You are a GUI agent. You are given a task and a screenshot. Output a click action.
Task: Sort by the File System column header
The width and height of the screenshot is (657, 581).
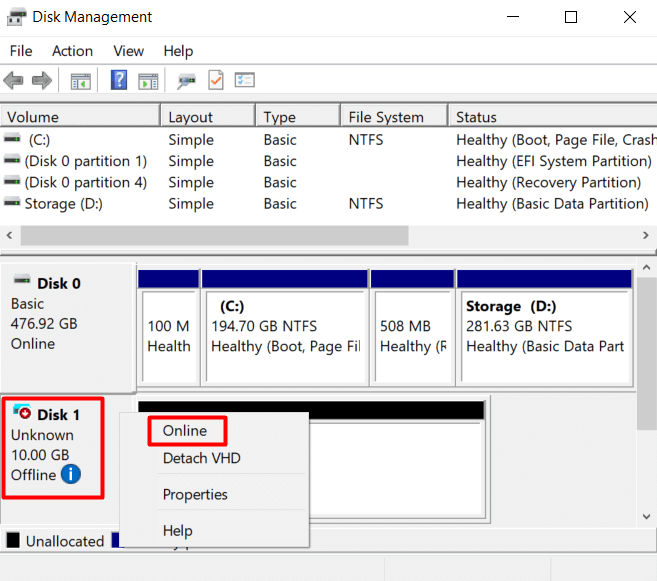point(386,117)
